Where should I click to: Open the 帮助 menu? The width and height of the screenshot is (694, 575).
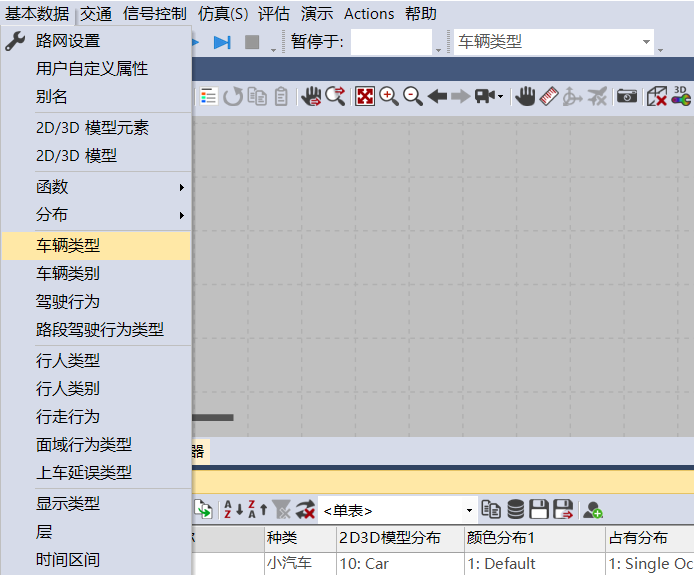point(420,14)
